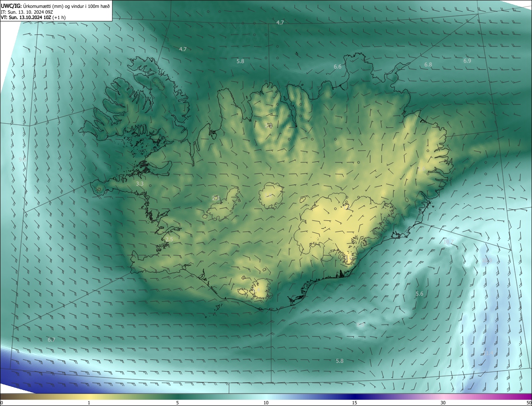Select the "IT: Sun. 13. 10. 2024 09Z" line
The height and width of the screenshot is (406, 532).
coord(27,12)
